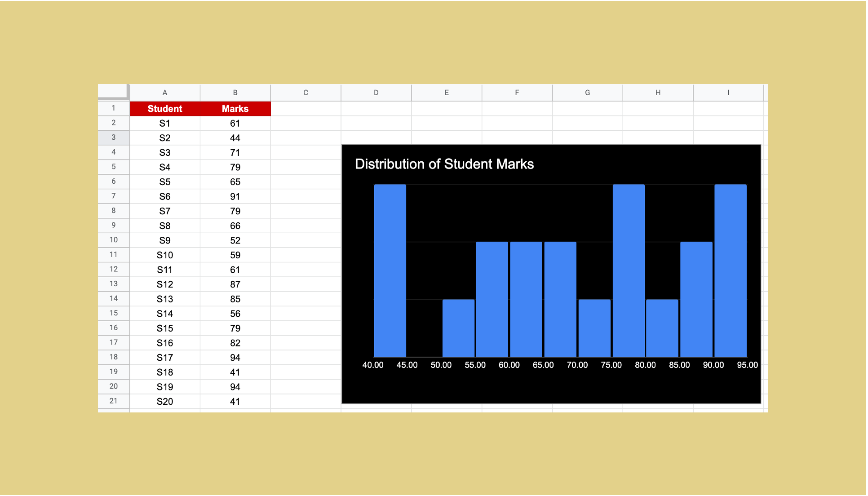Click the 60.00 axis label
The height and width of the screenshot is (496, 868).
(x=509, y=365)
